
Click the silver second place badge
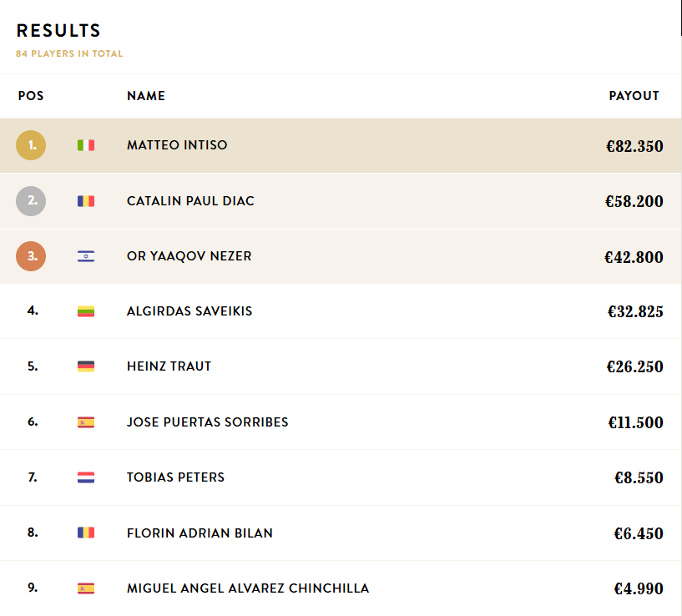(x=31, y=201)
